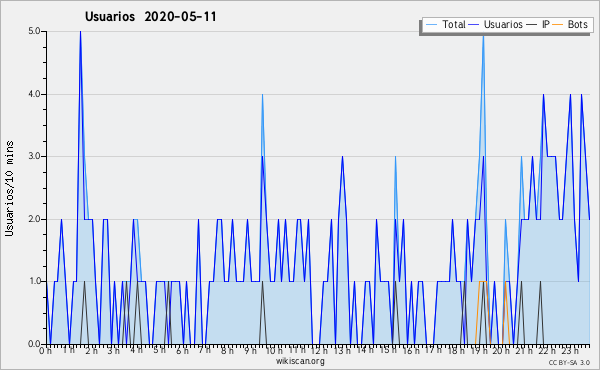This screenshot has width=600, height=370.
Task: Click the '6 h' x-axis label
Action: point(182,350)
